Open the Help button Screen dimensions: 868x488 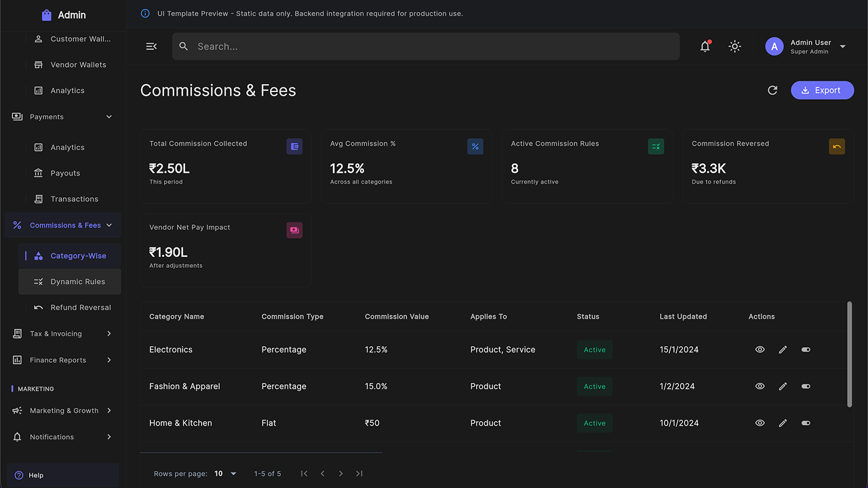pos(62,475)
